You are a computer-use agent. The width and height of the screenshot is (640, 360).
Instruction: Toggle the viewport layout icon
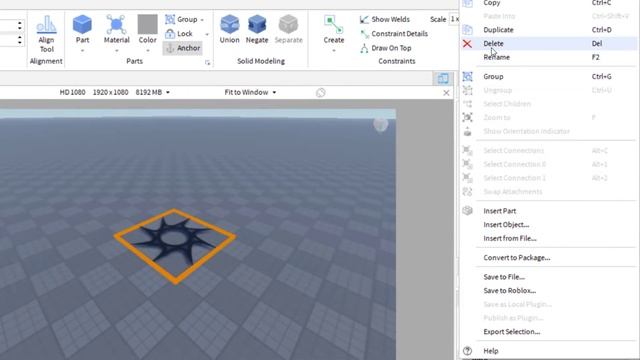coord(443,78)
